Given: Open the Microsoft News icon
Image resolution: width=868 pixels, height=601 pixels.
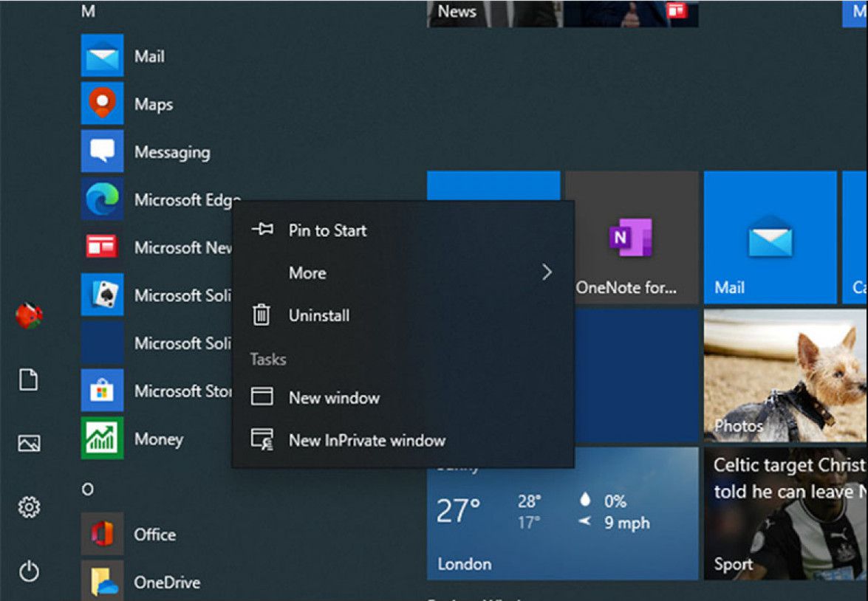Looking at the screenshot, I should point(102,247).
